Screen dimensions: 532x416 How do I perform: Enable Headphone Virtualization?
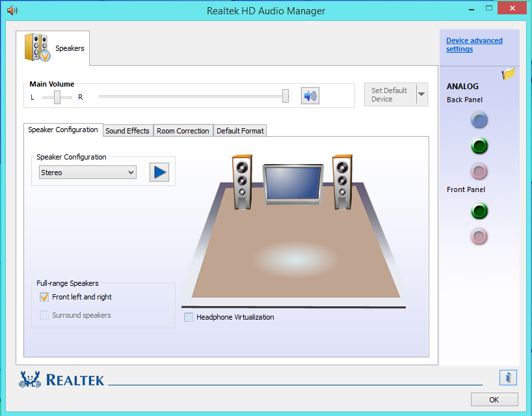[189, 317]
